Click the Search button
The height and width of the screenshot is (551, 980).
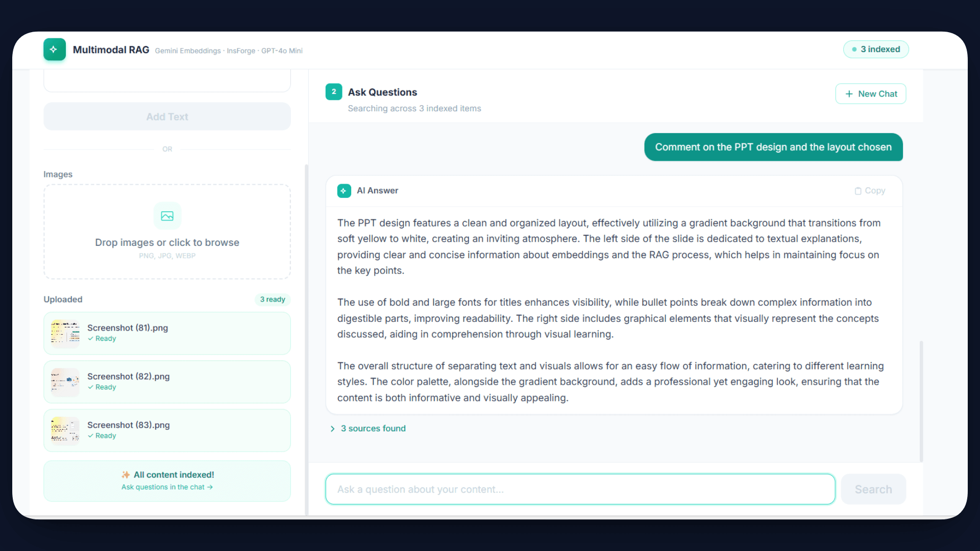point(873,489)
